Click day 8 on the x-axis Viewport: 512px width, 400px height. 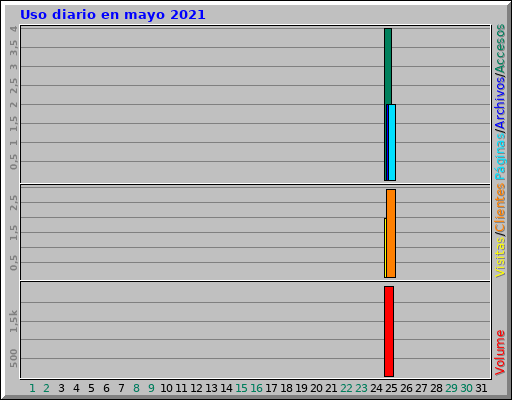pyautogui.click(x=136, y=388)
